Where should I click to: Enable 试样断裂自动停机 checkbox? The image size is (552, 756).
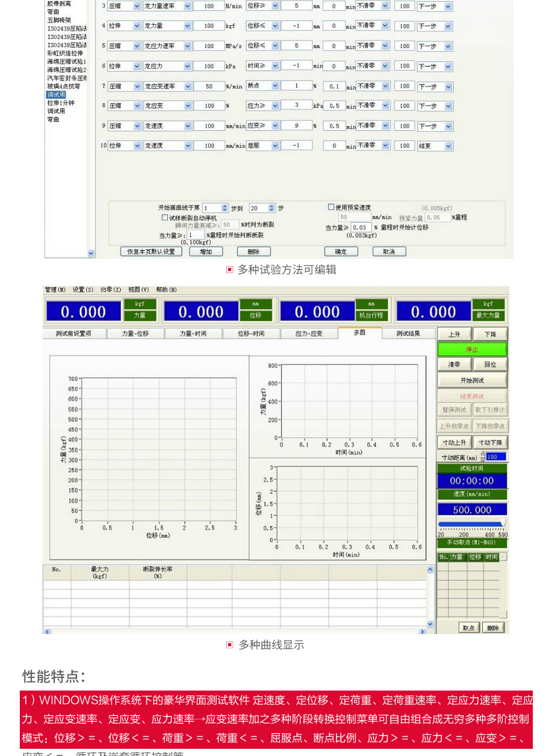click(x=165, y=217)
